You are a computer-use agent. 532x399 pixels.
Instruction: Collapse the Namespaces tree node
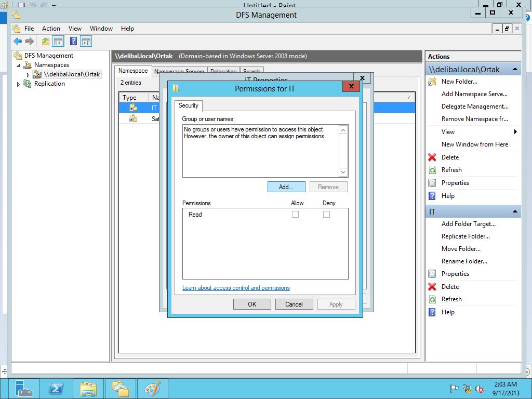pos(19,65)
